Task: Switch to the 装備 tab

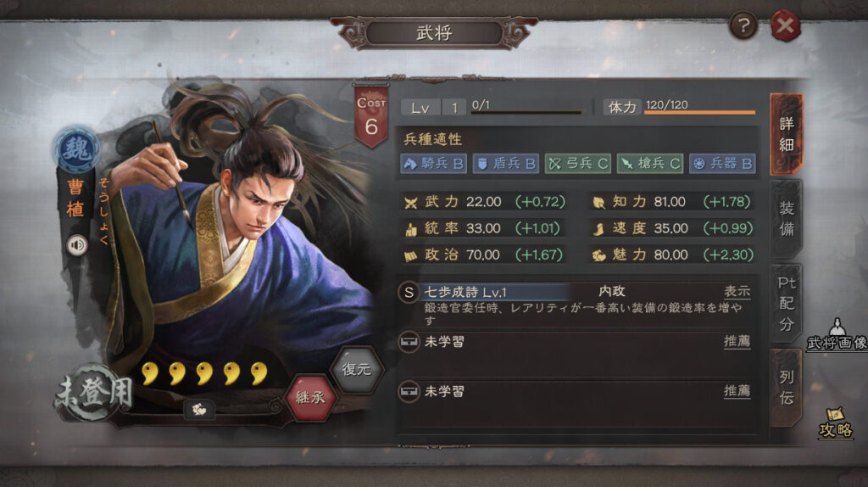Action: [x=786, y=219]
